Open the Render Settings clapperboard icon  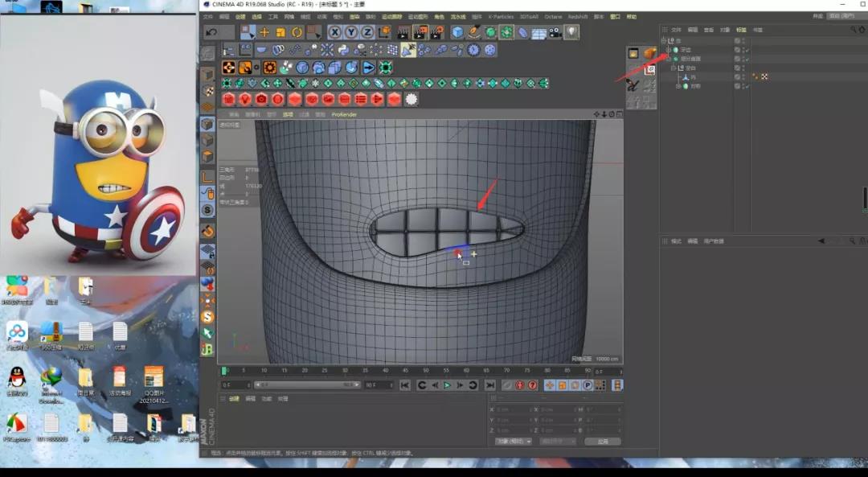[x=436, y=32]
